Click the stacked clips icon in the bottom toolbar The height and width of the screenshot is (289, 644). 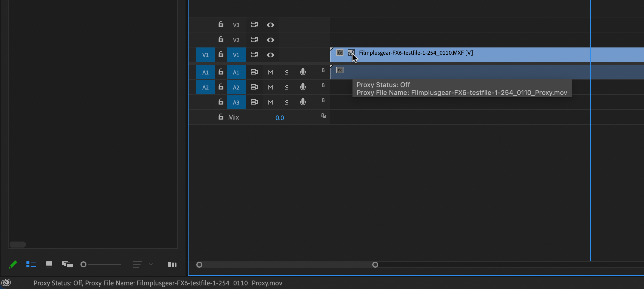(67, 264)
